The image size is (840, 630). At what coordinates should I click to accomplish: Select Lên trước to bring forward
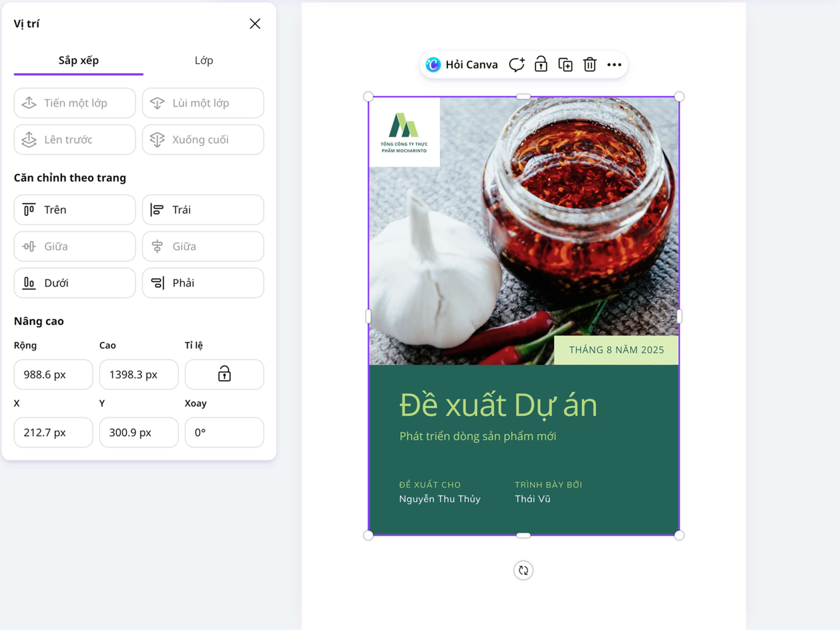(75, 140)
